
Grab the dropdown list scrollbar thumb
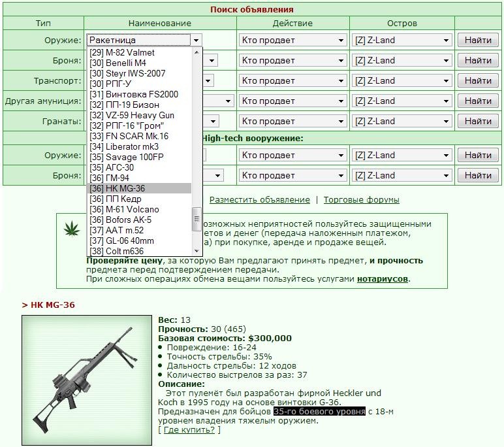(197, 219)
